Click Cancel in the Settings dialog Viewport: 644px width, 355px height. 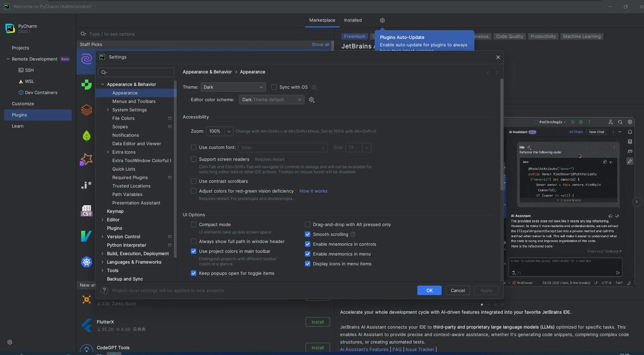(458, 291)
